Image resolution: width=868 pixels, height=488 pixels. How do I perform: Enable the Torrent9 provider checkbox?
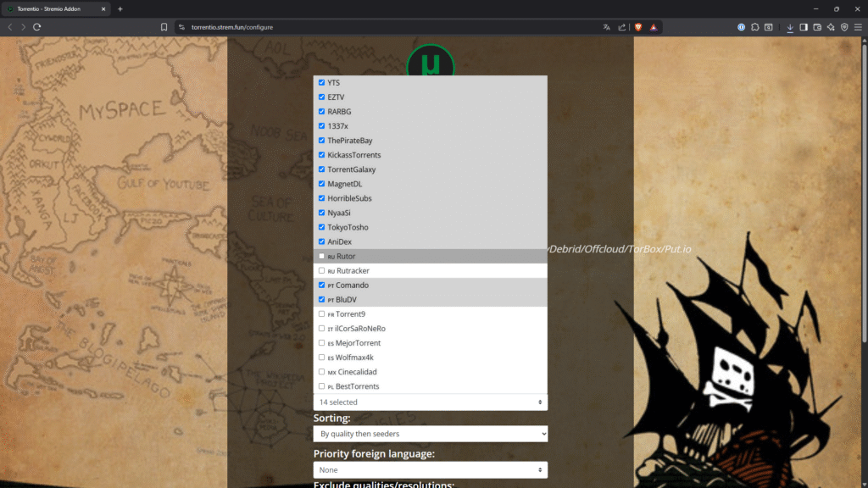[321, 313]
